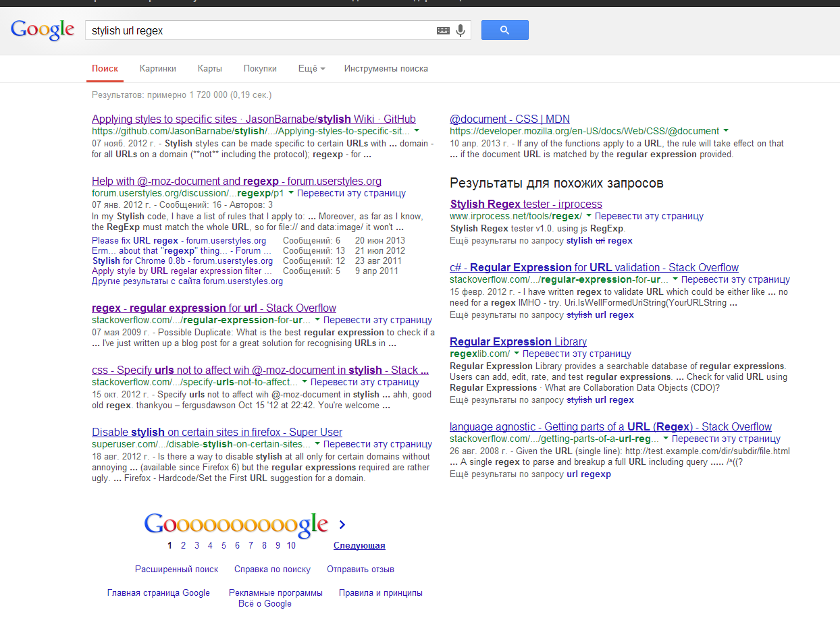Switch to the Картинки tab
The height and width of the screenshot is (639, 840).
click(157, 68)
